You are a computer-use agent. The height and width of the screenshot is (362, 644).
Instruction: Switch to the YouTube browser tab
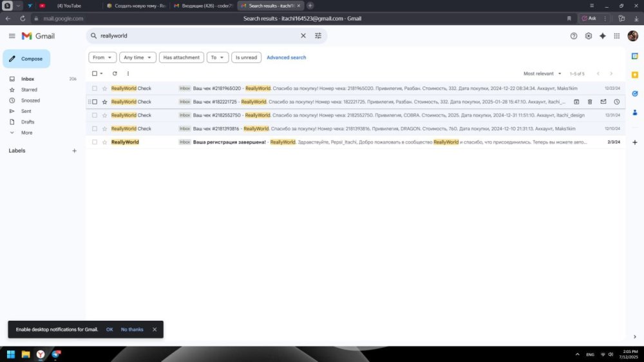(x=69, y=6)
